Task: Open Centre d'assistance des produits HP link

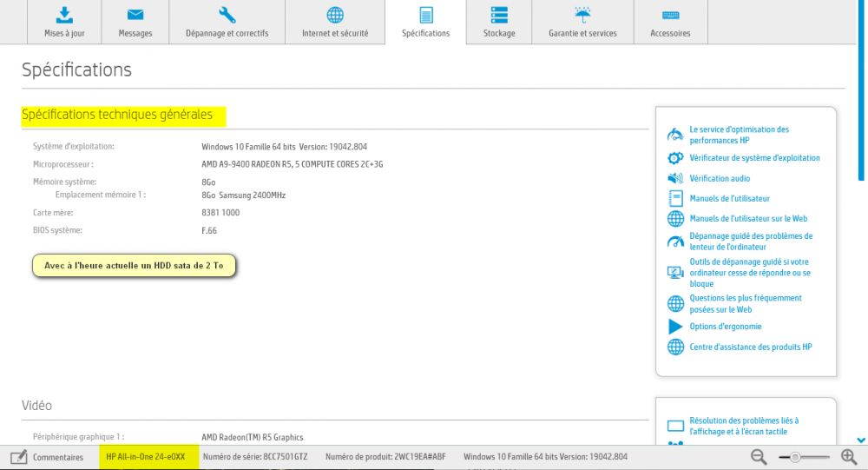Action: click(750, 347)
